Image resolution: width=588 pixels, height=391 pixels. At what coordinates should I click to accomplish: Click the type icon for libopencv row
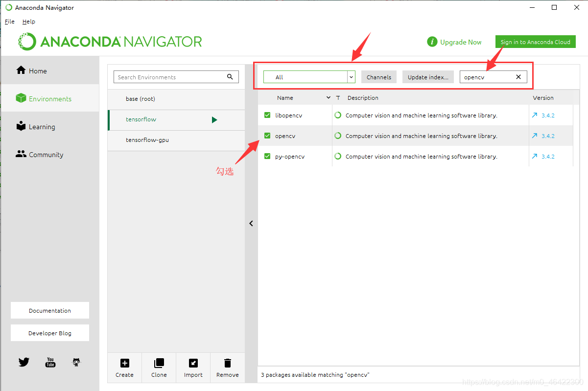tap(338, 115)
